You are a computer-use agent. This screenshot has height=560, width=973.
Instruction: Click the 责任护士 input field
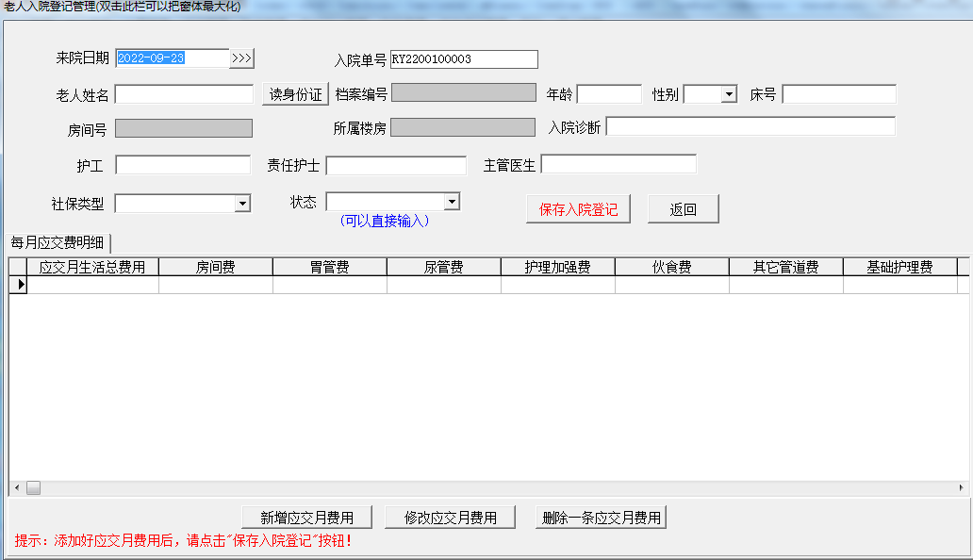tap(396, 166)
